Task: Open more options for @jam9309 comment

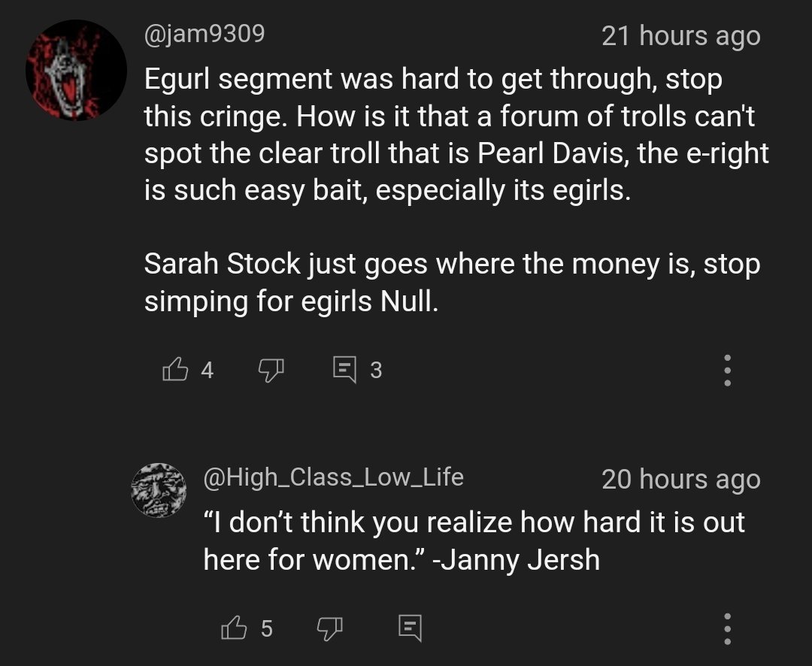Action: [x=726, y=371]
